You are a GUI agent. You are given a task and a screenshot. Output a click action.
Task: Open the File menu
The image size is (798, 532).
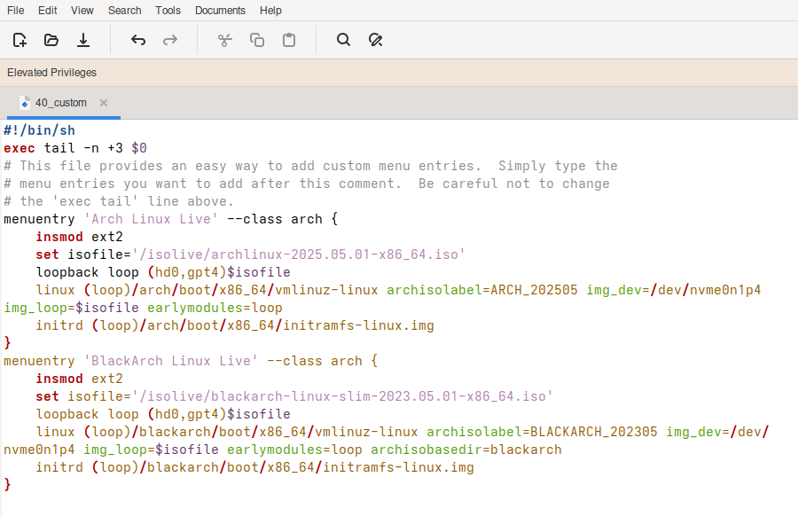[x=16, y=10]
